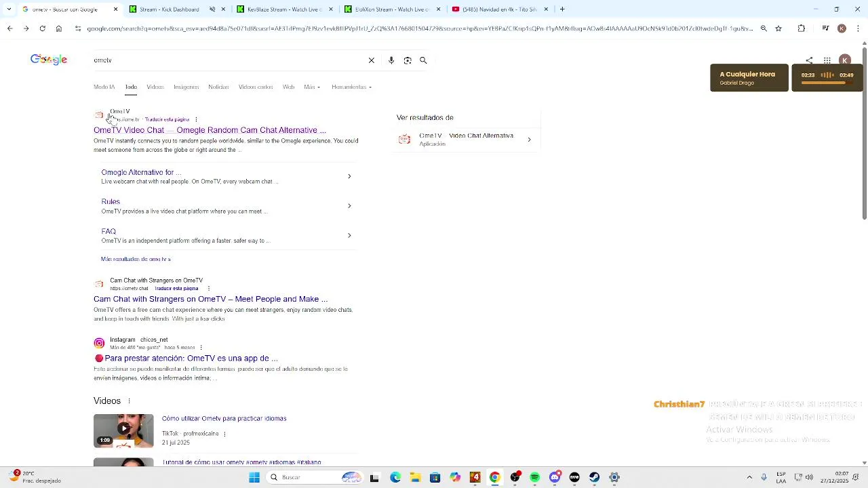Open Chrome profile avatar in toolbar

[x=842, y=28]
